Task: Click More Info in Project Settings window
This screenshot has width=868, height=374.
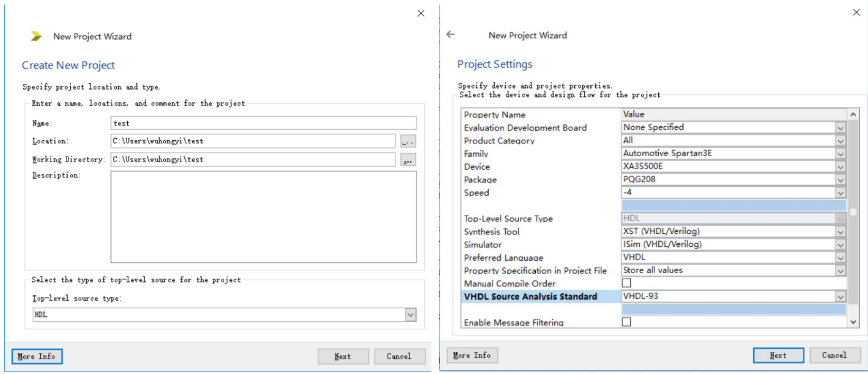Action: pos(472,355)
